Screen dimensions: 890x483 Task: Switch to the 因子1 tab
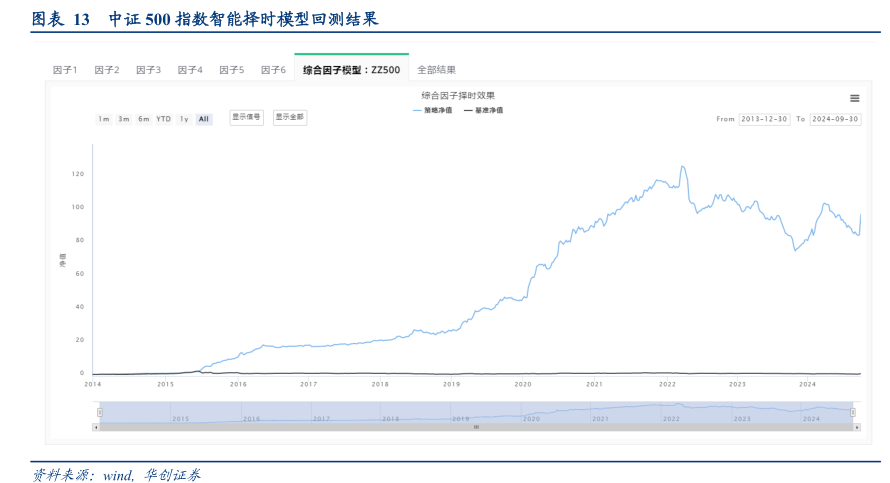(x=65, y=70)
